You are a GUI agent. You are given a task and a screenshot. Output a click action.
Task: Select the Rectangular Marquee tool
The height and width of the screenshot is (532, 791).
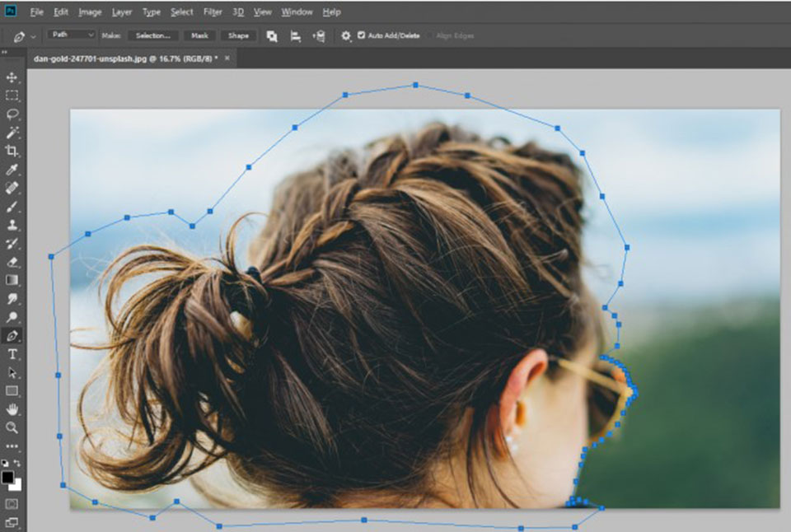(12, 96)
